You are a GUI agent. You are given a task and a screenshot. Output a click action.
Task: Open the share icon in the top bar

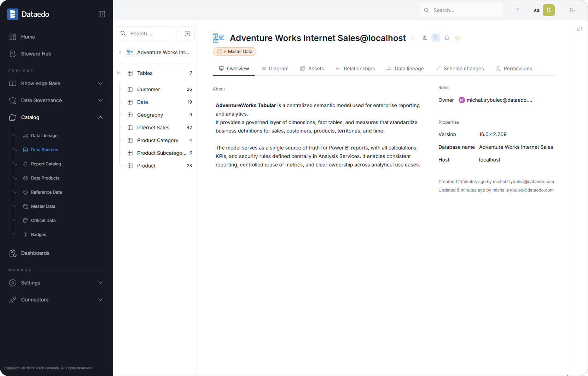click(x=517, y=10)
